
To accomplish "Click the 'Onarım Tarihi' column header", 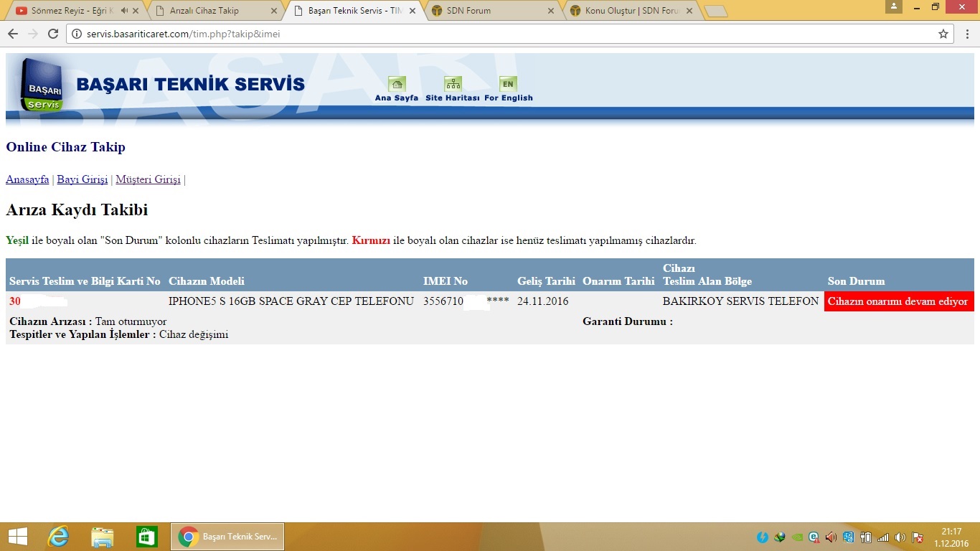I will (x=618, y=281).
